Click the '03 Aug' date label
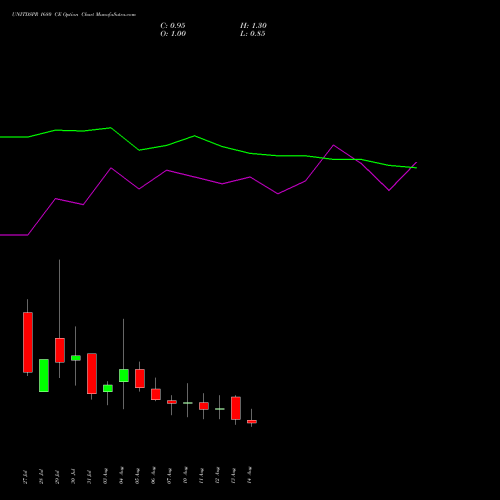The width and height of the screenshot is (500, 500). [x=105, y=476]
